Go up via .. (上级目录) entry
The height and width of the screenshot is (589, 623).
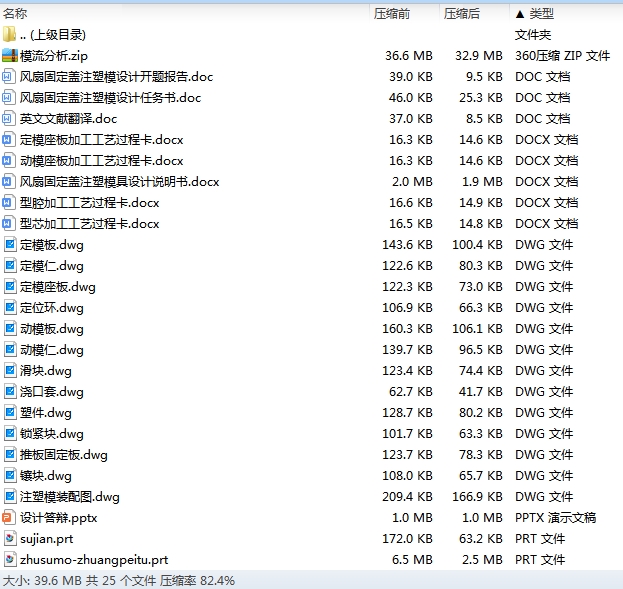(53, 35)
